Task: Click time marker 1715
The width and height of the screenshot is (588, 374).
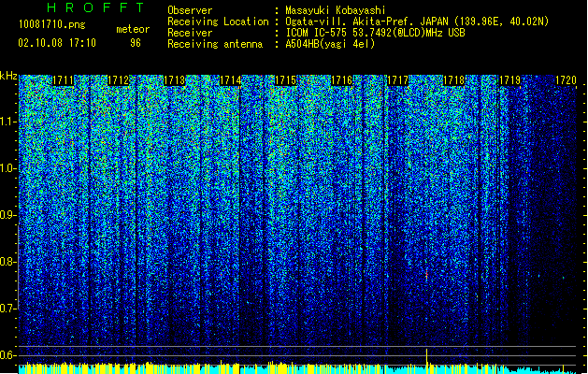Action: [x=286, y=80]
